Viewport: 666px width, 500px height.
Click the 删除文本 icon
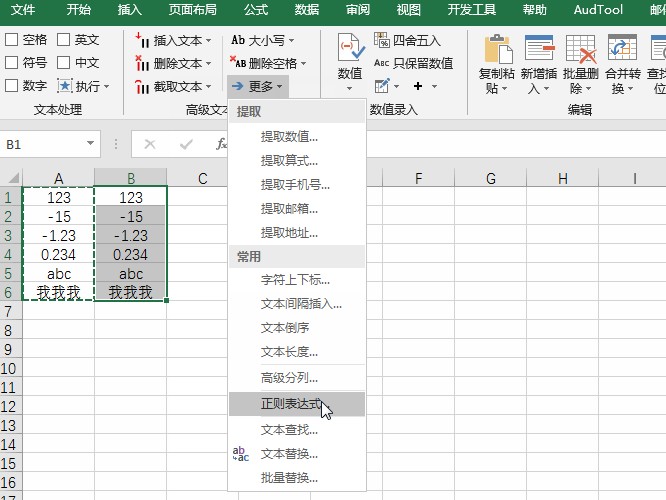(x=142, y=63)
